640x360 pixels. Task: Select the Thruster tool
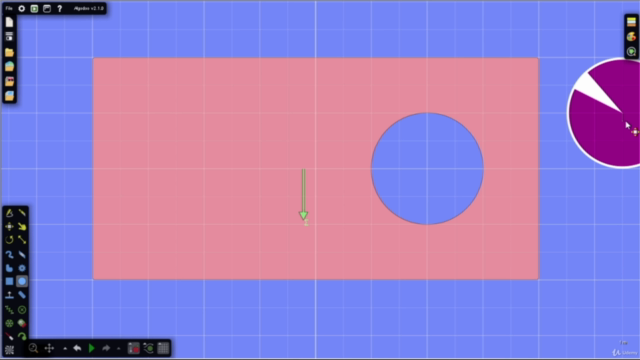coord(22,323)
